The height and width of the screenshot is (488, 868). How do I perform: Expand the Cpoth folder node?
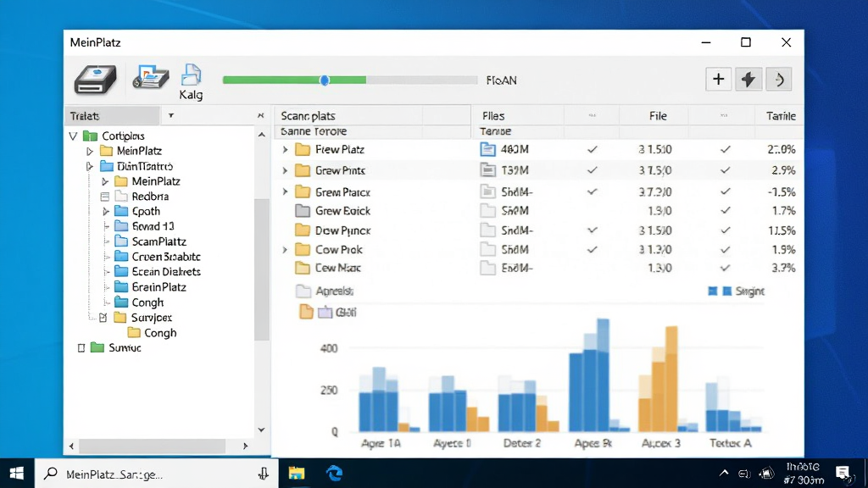tap(106, 211)
